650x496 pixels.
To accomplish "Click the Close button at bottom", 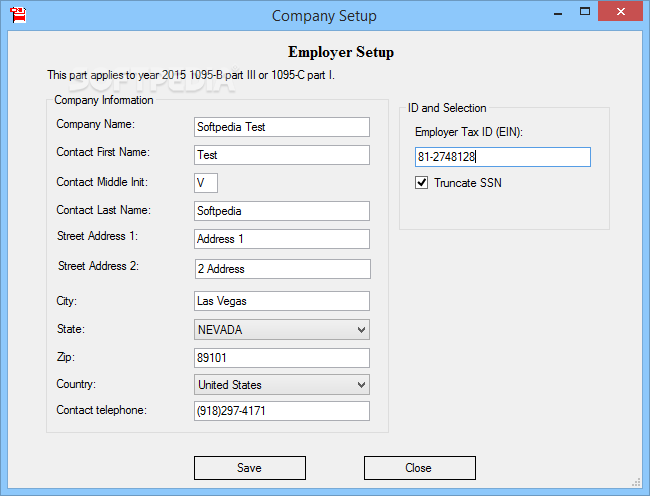I will coord(420,468).
